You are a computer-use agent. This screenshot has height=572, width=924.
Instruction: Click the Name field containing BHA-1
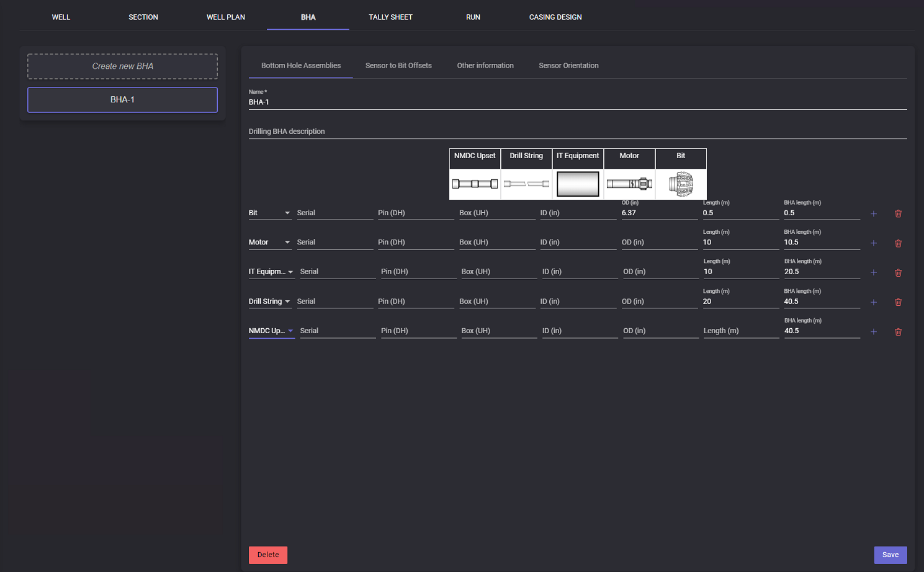point(577,102)
